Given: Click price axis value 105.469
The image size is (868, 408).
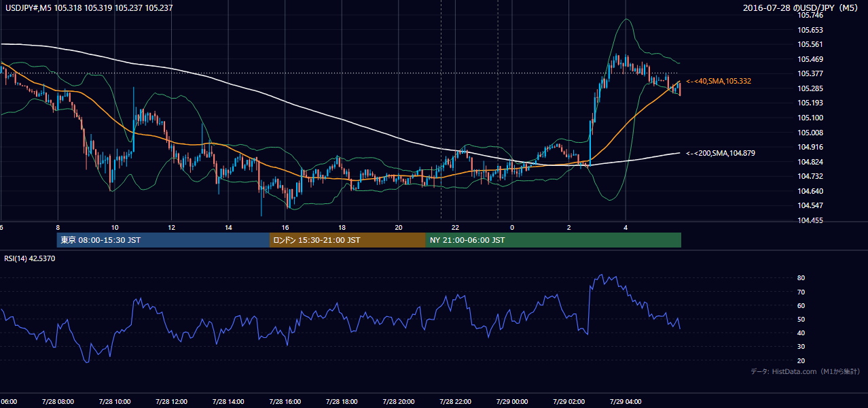Looking at the screenshot, I should tap(811, 59).
